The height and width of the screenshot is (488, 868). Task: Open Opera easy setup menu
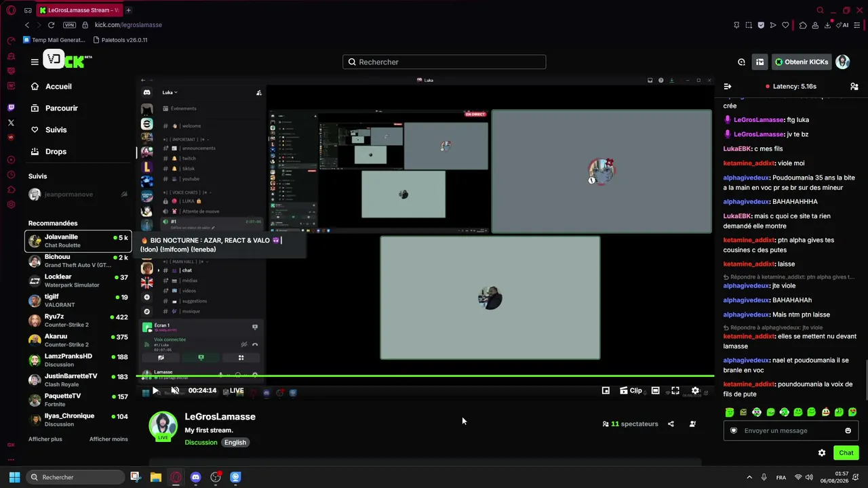pos(859,25)
